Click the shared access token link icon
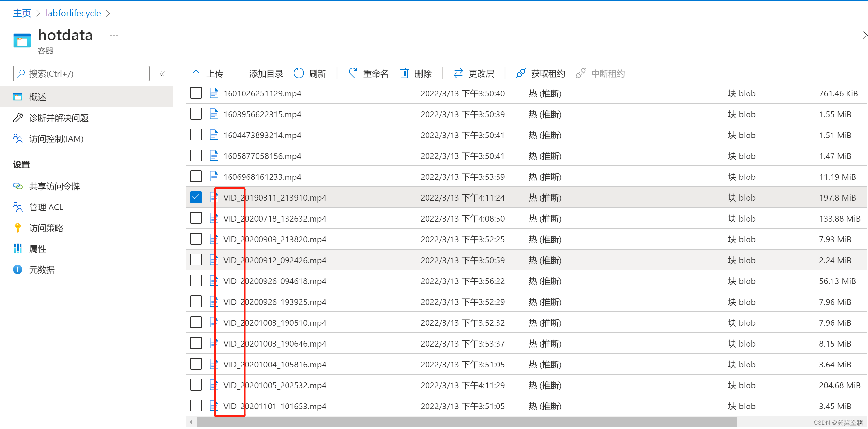Image resolution: width=868 pixels, height=429 pixels. (x=18, y=186)
